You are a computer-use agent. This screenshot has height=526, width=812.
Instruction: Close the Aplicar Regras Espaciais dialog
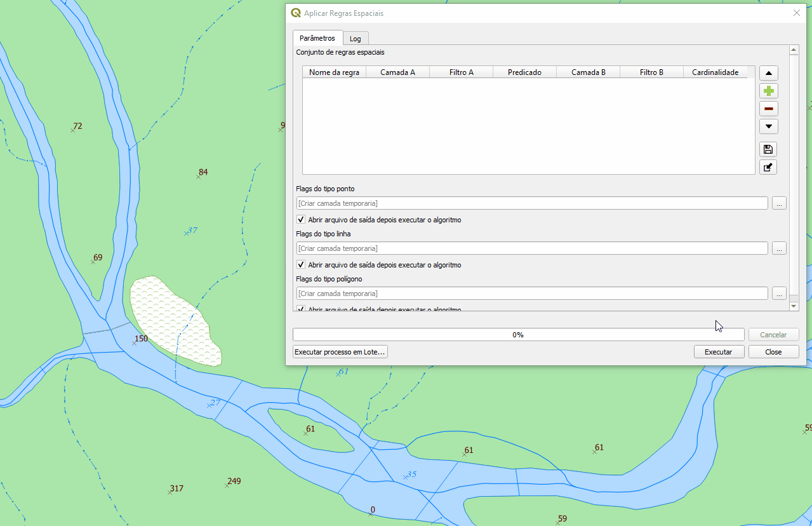[x=797, y=13]
